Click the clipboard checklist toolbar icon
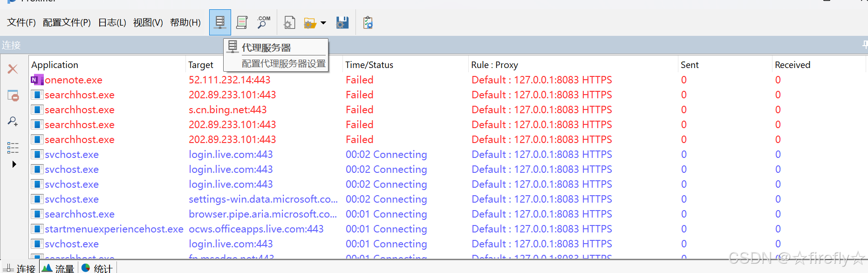Image resolution: width=868 pixels, height=273 pixels. click(x=368, y=22)
